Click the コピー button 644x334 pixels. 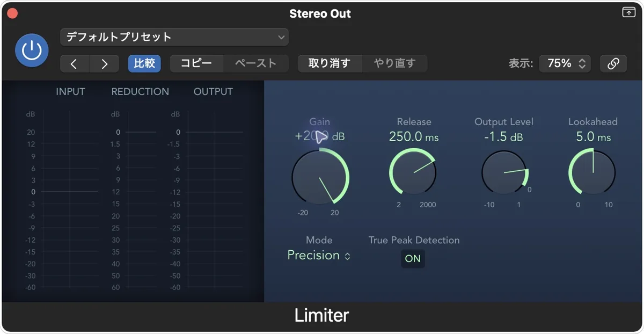tap(196, 63)
